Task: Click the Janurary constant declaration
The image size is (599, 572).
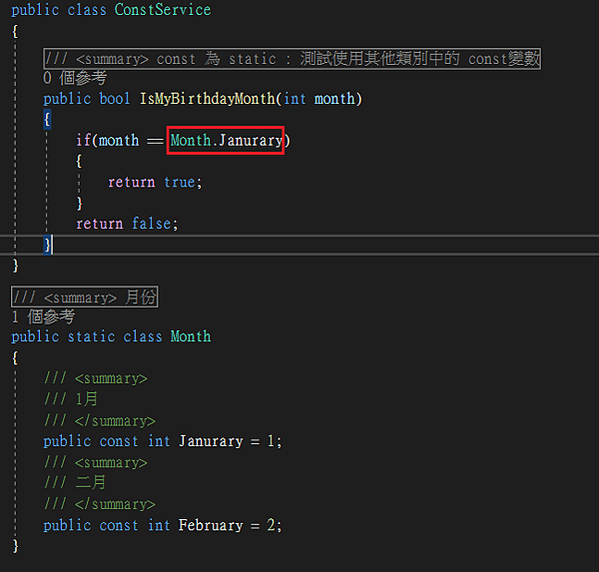Action: 162,441
